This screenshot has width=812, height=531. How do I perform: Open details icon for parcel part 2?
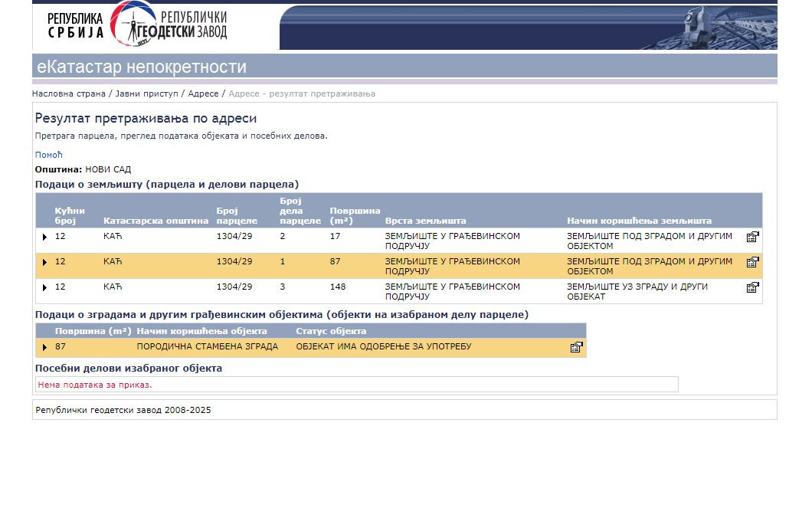coord(752,237)
